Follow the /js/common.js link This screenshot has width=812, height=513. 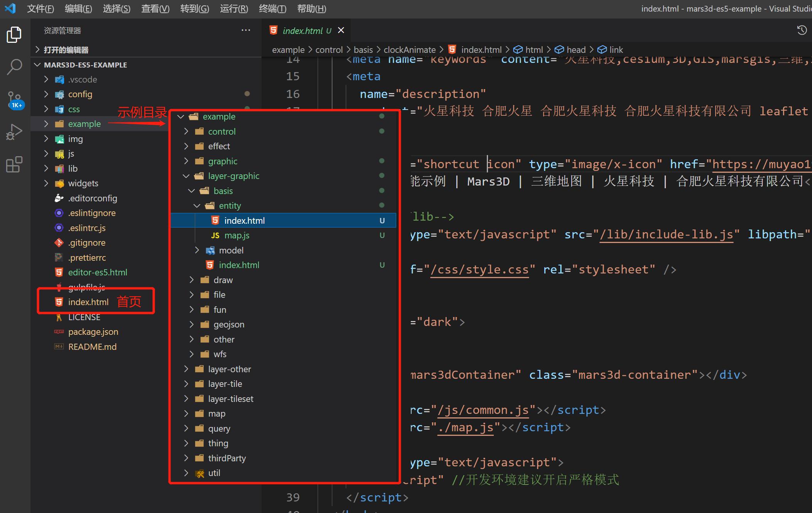click(483, 410)
